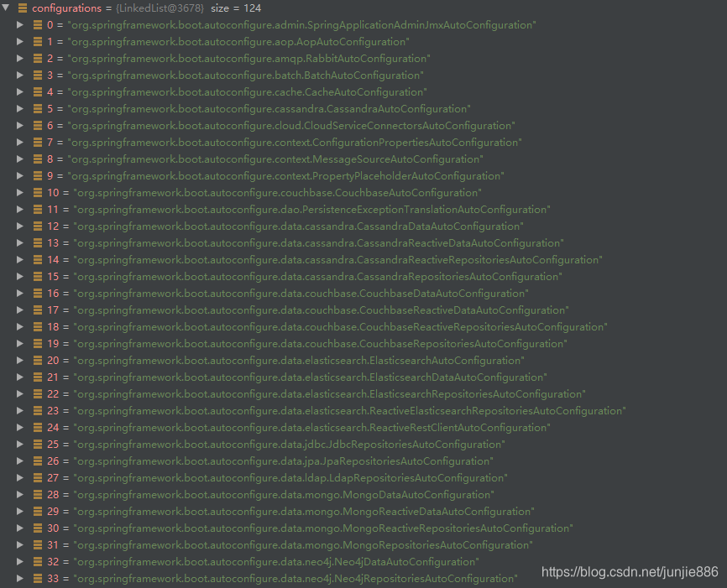
Task: Select the cache.CacheAutoConfiguration value text
Action: [247, 92]
